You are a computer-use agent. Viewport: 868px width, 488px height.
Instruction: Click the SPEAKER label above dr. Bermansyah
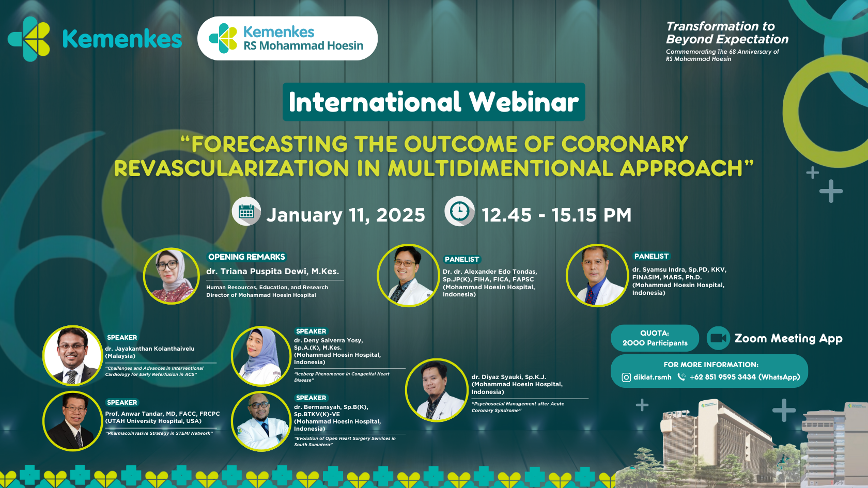[311, 398]
